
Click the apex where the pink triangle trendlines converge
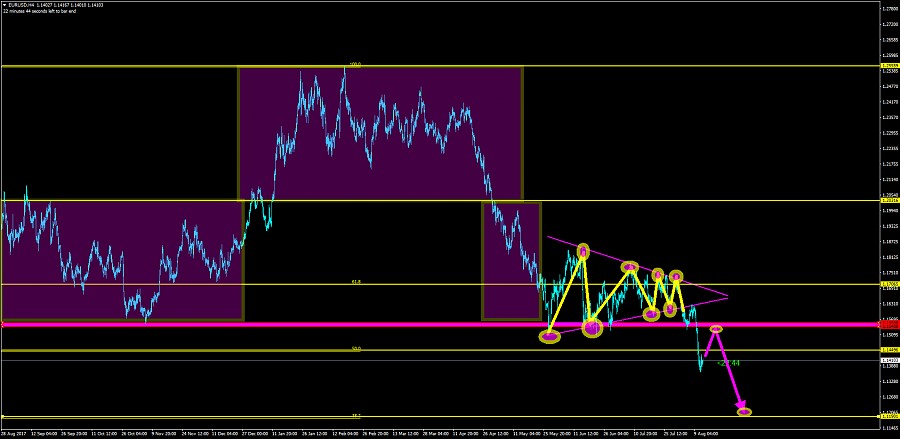(728, 297)
